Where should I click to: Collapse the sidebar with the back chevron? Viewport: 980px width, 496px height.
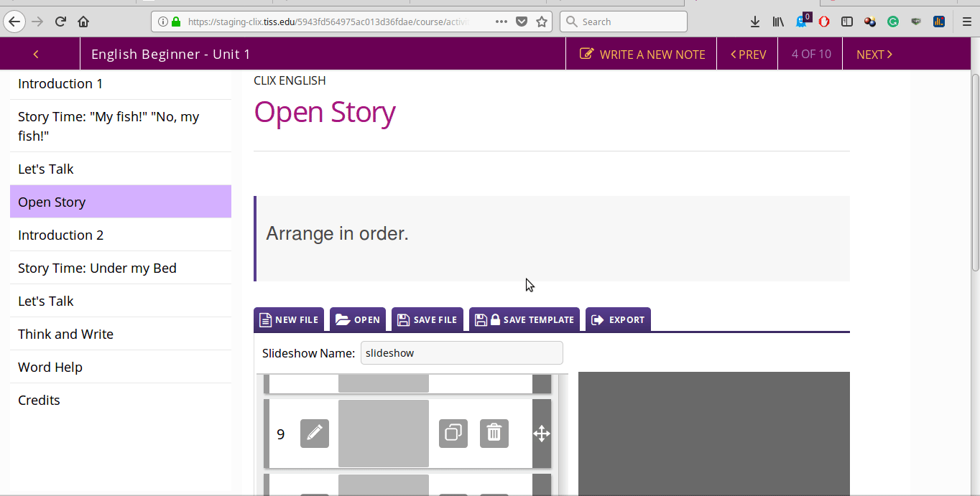click(x=36, y=55)
